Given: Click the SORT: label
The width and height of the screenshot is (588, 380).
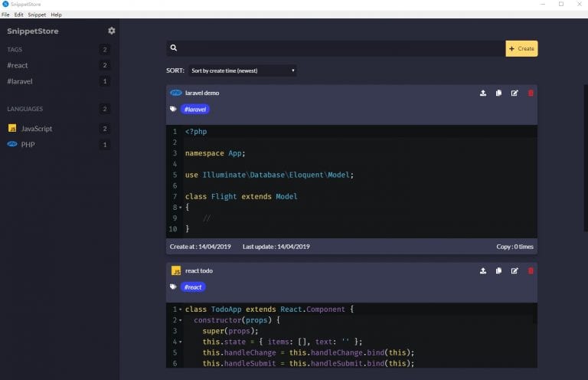Looking at the screenshot, I should pyautogui.click(x=175, y=70).
